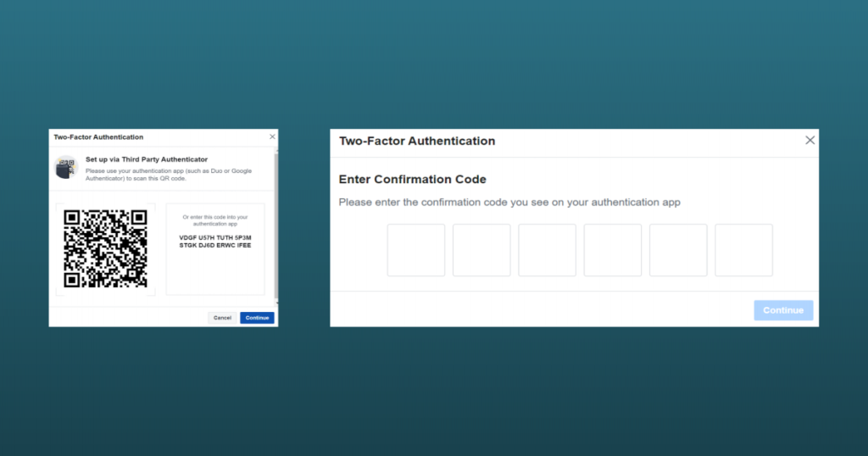Click the manual key line 'STGK DJ6D ERWC IFEE'
The image size is (868, 456).
tap(215, 245)
